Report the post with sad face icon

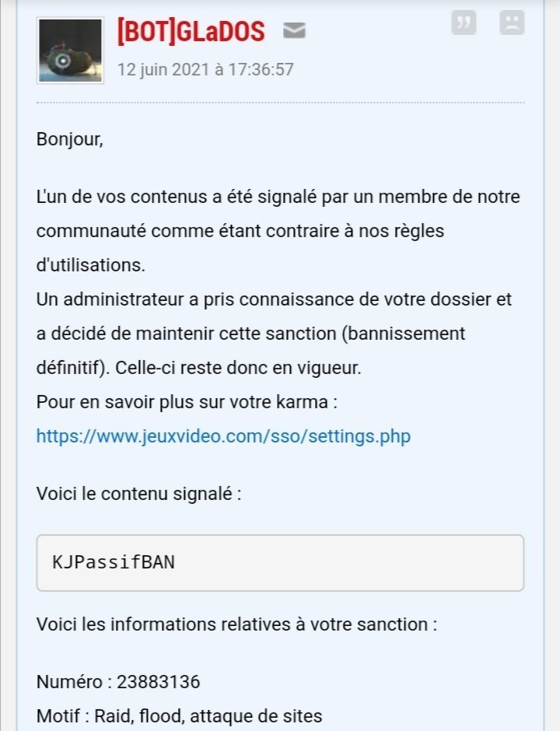pyautogui.click(x=512, y=23)
